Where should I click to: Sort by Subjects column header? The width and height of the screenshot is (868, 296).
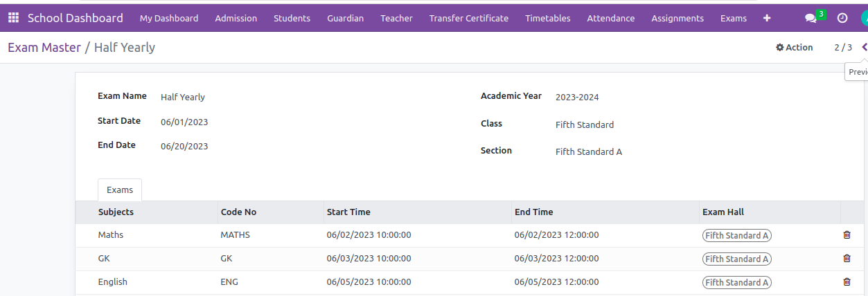click(x=116, y=212)
